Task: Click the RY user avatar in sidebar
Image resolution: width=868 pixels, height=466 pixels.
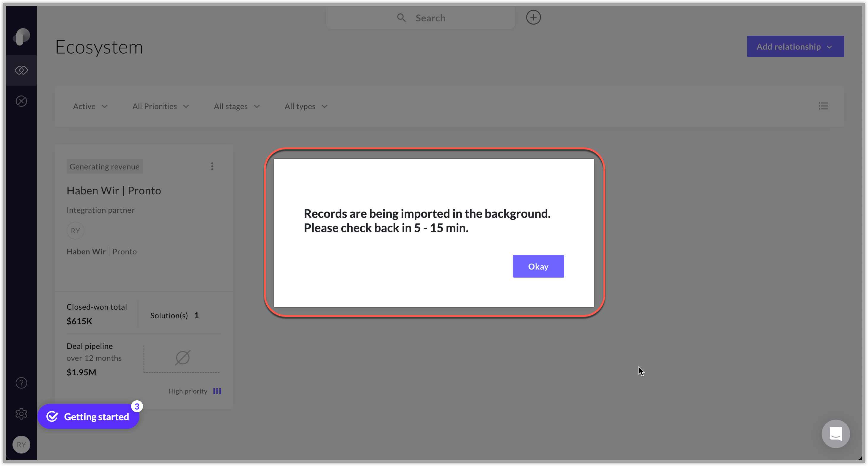Action: (21, 444)
